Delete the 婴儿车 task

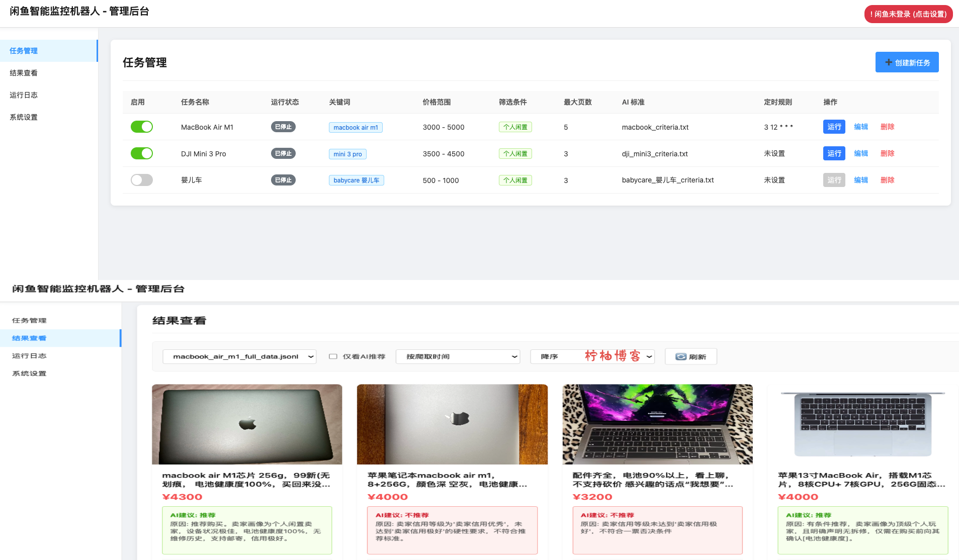pos(887,179)
